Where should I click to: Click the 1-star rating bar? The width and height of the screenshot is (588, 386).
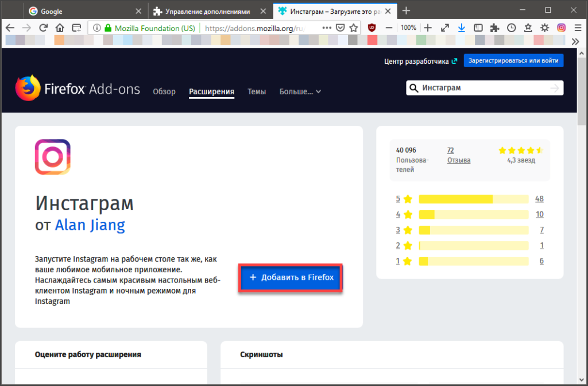coord(474,261)
